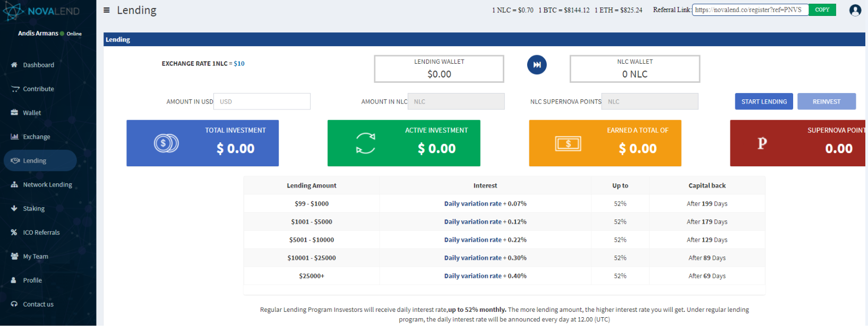This screenshot has height=331, width=868.
Task: View the My Team page
Action: click(x=36, y=256)
